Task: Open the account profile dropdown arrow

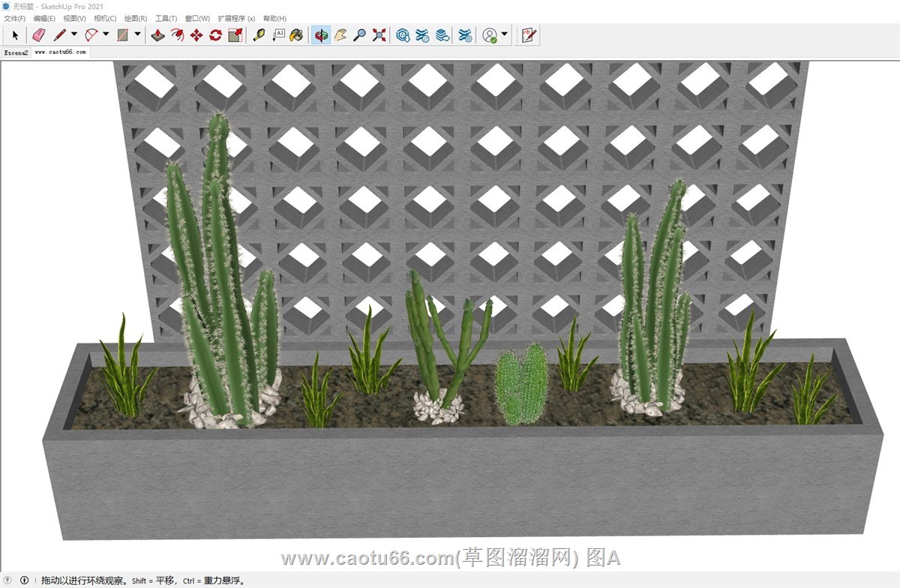Action: point(504,34)
